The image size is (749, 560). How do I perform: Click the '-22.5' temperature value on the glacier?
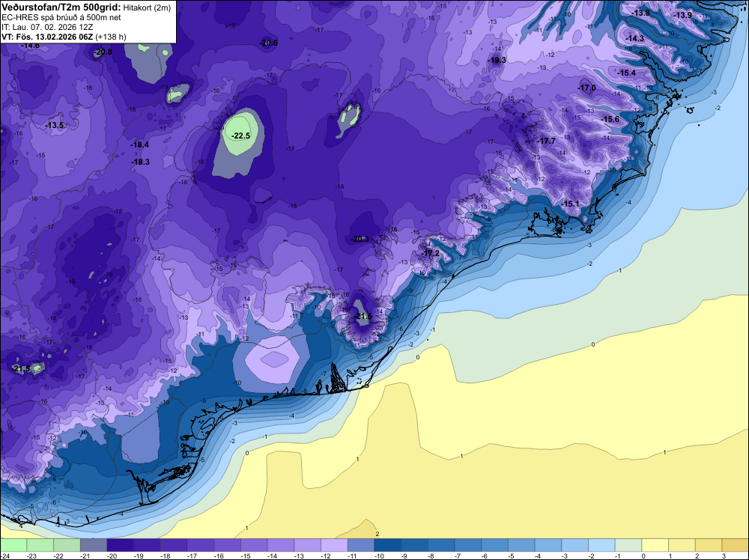click(x=240, y=136)
